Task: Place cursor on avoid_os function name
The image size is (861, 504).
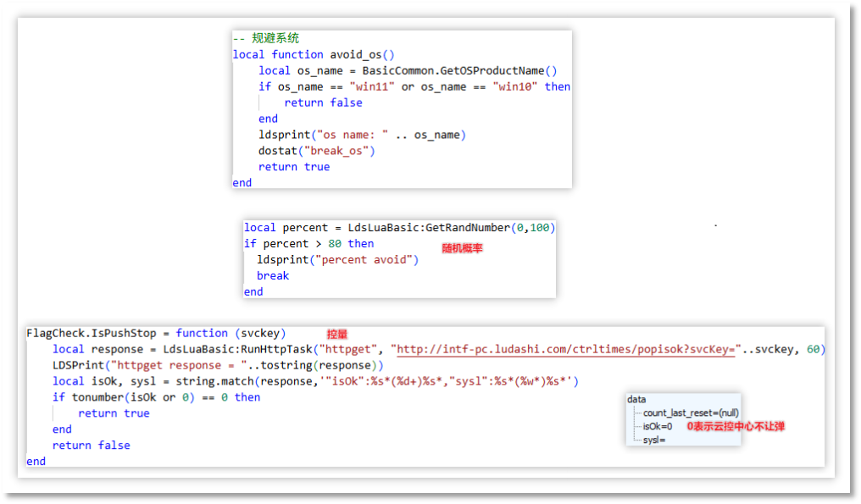Action: click(356, 54)
